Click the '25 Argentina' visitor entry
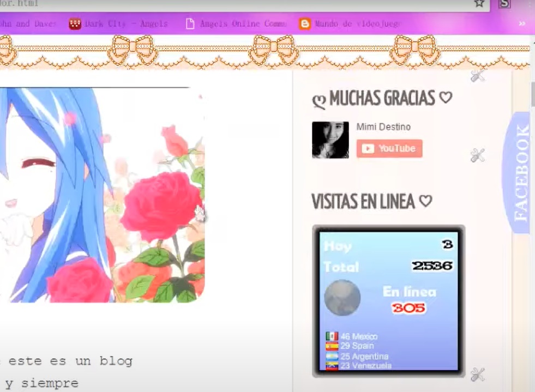Screen dimensions: 535x392 click(x=364, y=357)
